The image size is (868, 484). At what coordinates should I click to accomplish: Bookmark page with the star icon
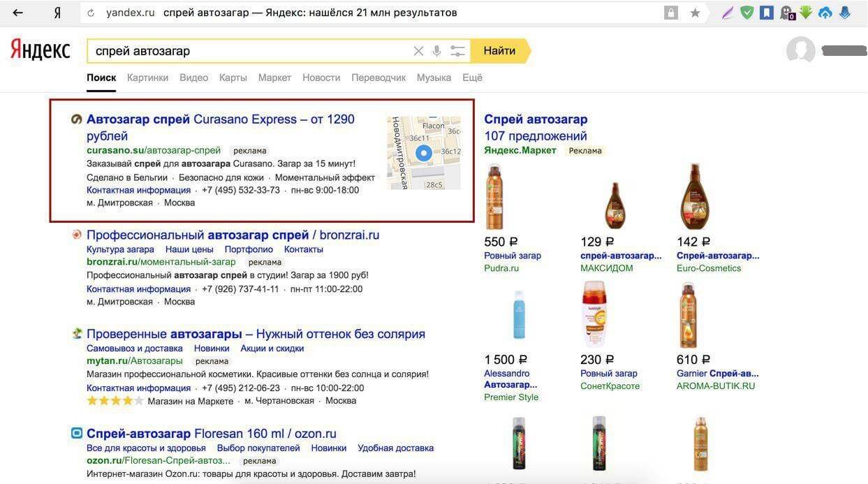click(x=695, y=13)
